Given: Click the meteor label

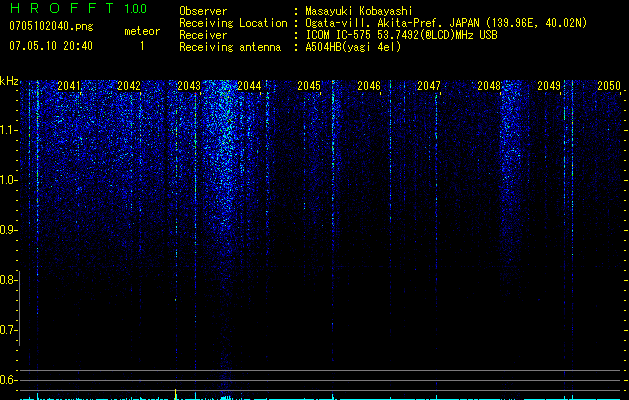Looking at the screenshot, I should click(142, 31).
